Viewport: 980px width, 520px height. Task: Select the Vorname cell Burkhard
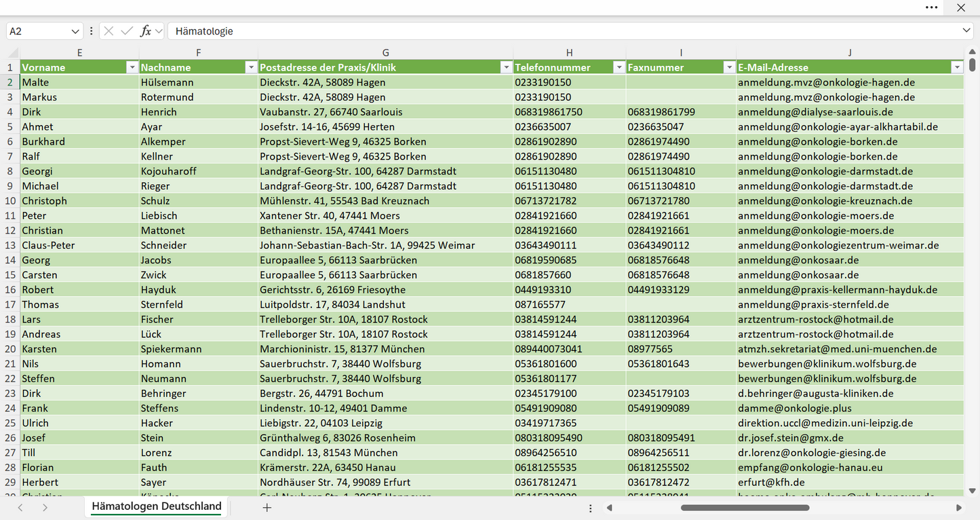79,141
